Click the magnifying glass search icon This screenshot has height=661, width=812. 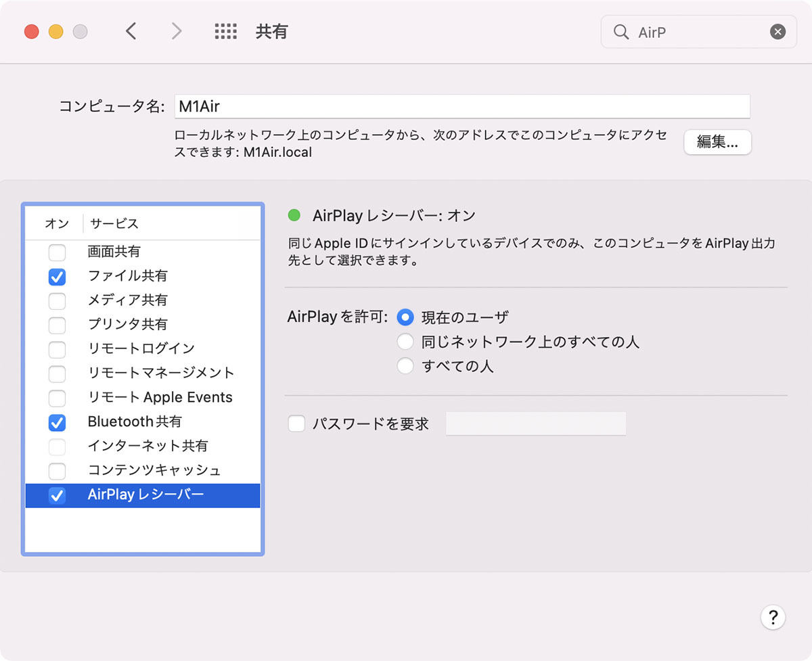[621, 32]
